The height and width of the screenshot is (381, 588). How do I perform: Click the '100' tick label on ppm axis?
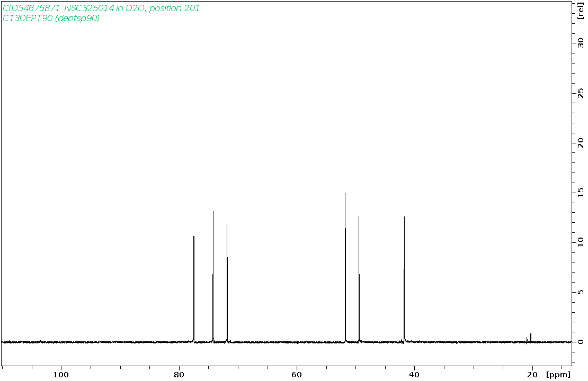point(61,374)
